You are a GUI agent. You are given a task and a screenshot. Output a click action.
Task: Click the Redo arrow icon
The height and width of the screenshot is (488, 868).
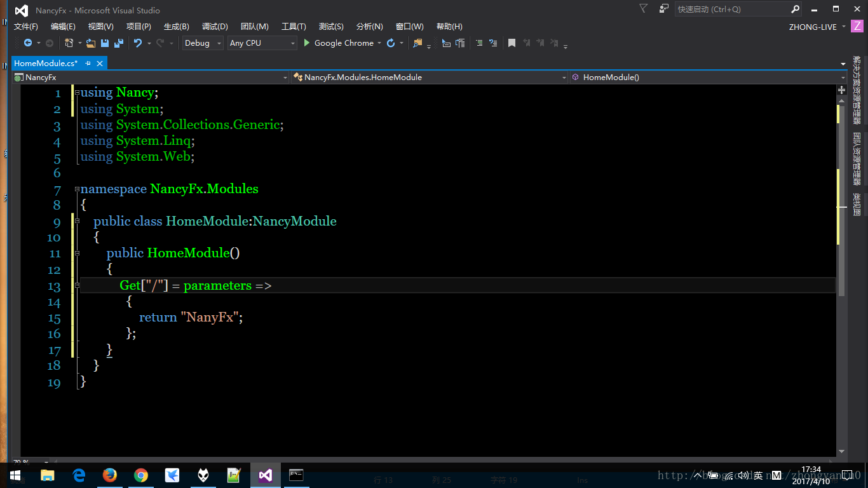pyautogui.click(x=160, y=43)
